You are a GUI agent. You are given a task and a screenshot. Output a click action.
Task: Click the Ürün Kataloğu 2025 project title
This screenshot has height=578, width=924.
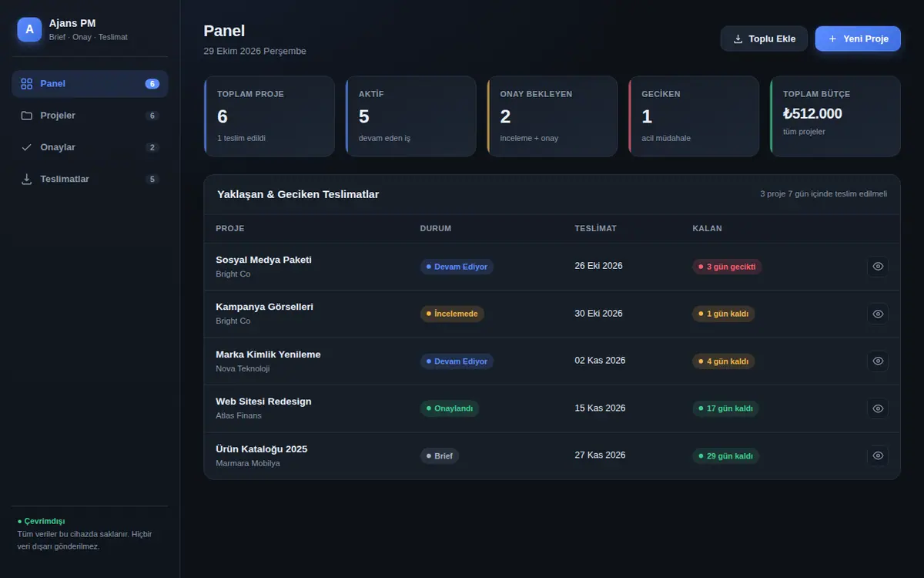pos(261,449)
